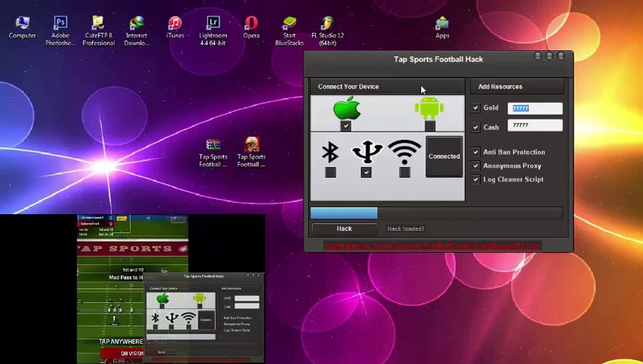Click the Connected button
The image size is (643, 364).
tap(444, 157)
